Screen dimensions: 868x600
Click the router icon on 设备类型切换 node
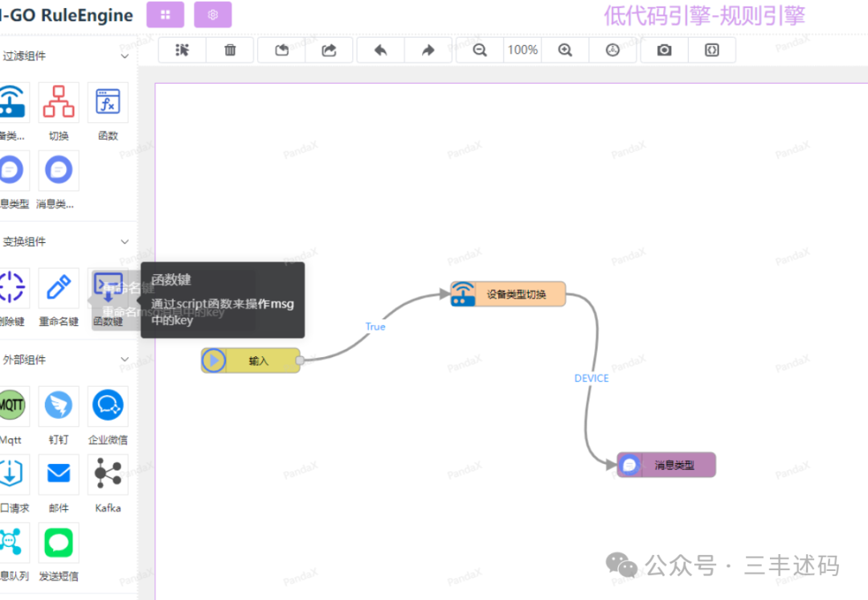(463, 294)
